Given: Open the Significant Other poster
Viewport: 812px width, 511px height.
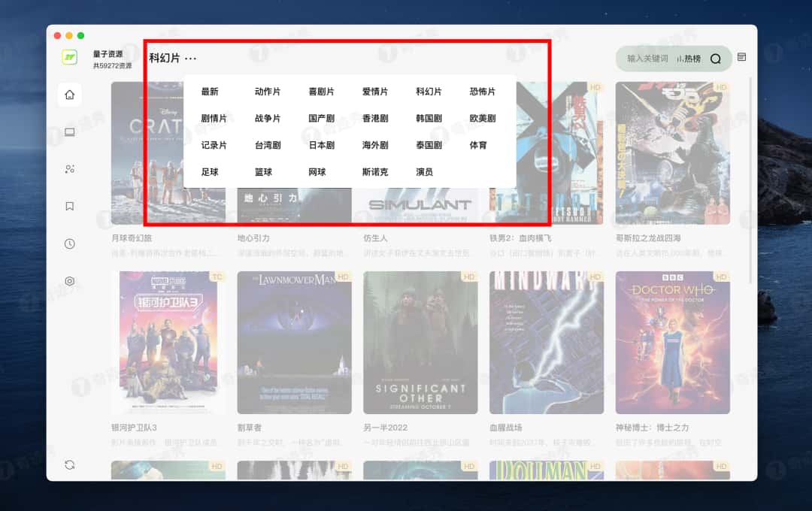Looking at the screenshot, I should click(x=420, y=342).
